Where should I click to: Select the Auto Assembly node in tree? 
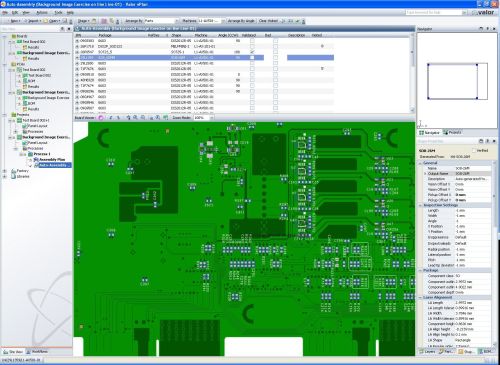(x=53, y=165)
